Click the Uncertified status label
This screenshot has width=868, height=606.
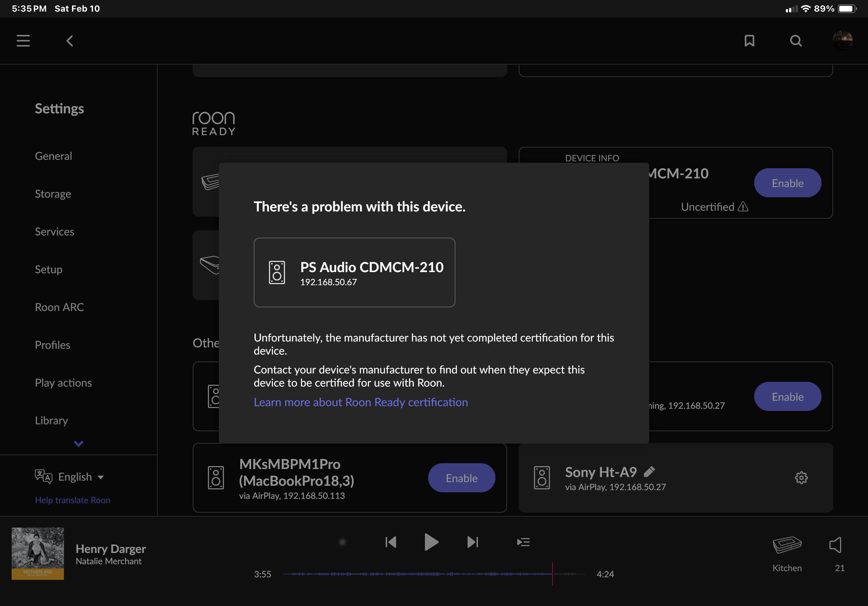707,207
